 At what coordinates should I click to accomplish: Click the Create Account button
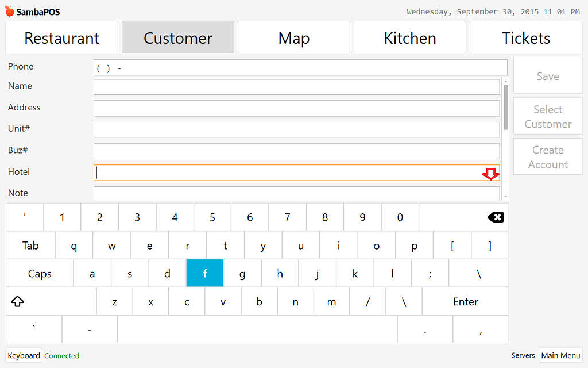(x=547, y=156)
